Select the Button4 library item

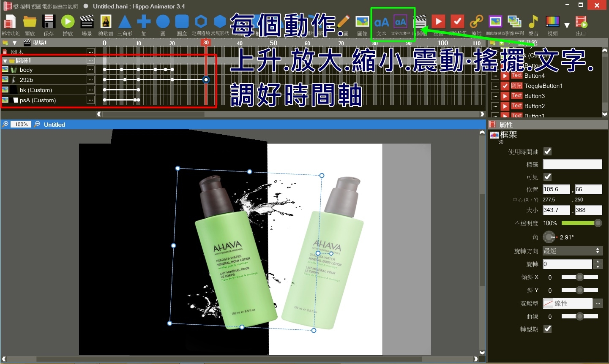534,76
